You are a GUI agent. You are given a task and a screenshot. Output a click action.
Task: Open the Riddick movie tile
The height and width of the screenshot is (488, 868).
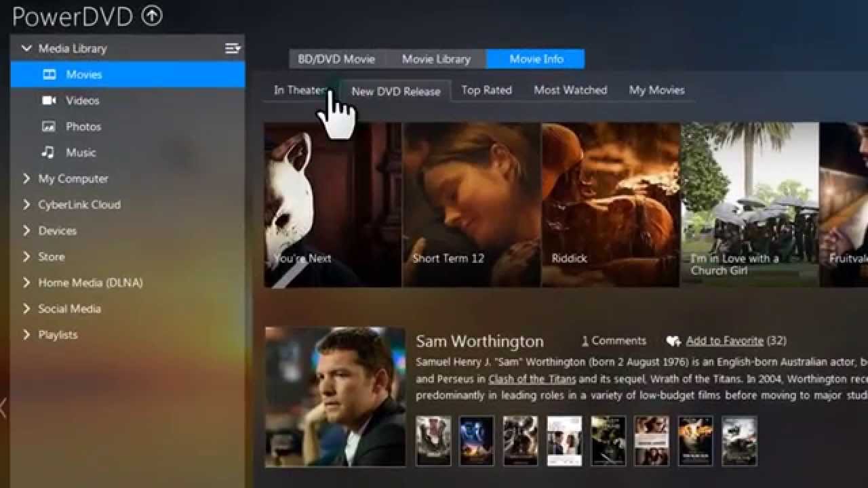click(x=610, y=205)
